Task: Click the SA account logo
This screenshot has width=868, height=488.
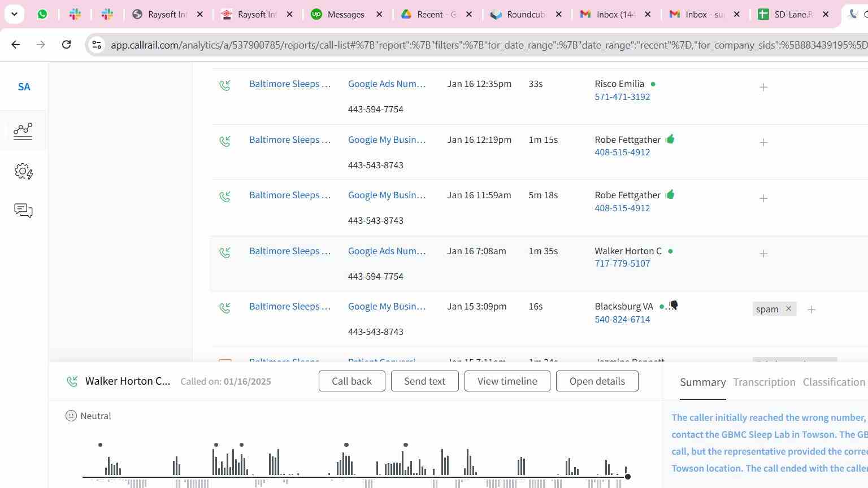Action: click(x=24, y=87)
